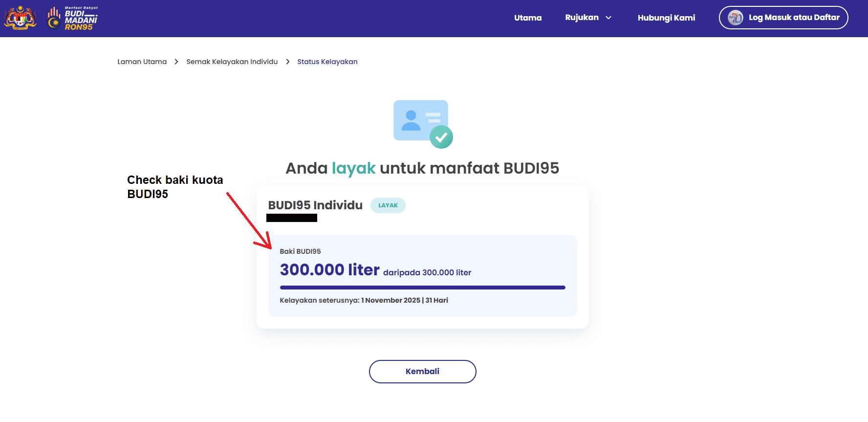Click the chevron before Status Kelayakan breadcrumb
This screenshot has width=868, height=422.
287,62
